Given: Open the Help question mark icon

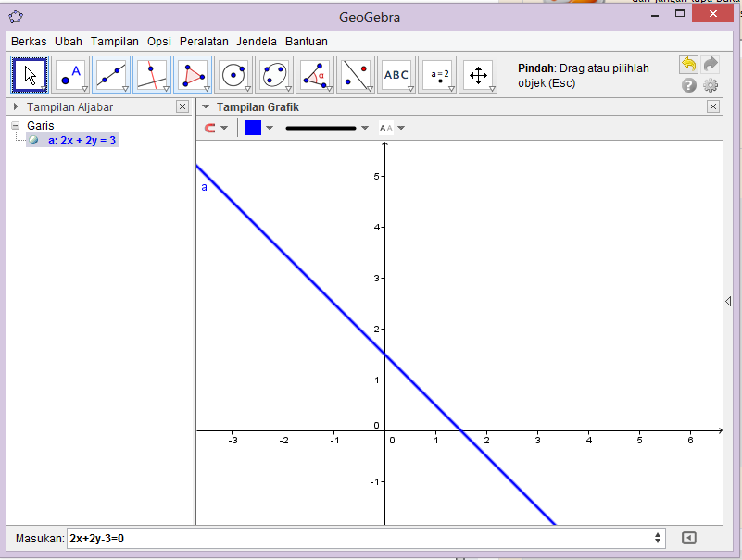Looking at the screenshot, I should 689,85.
